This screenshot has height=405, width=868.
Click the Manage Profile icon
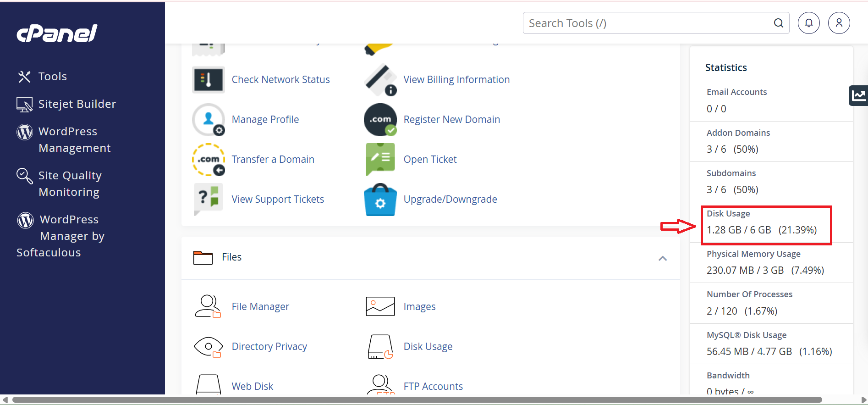point(209,120)
